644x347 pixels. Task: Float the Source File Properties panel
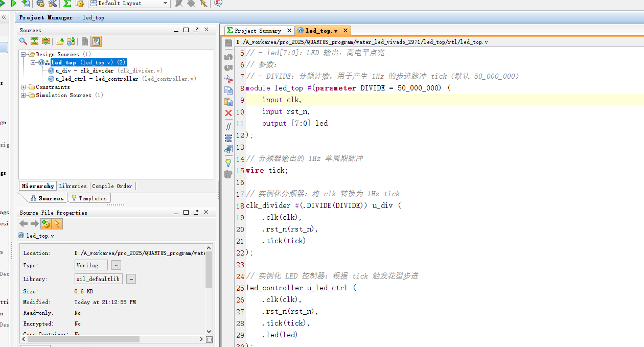click(196, 212)
